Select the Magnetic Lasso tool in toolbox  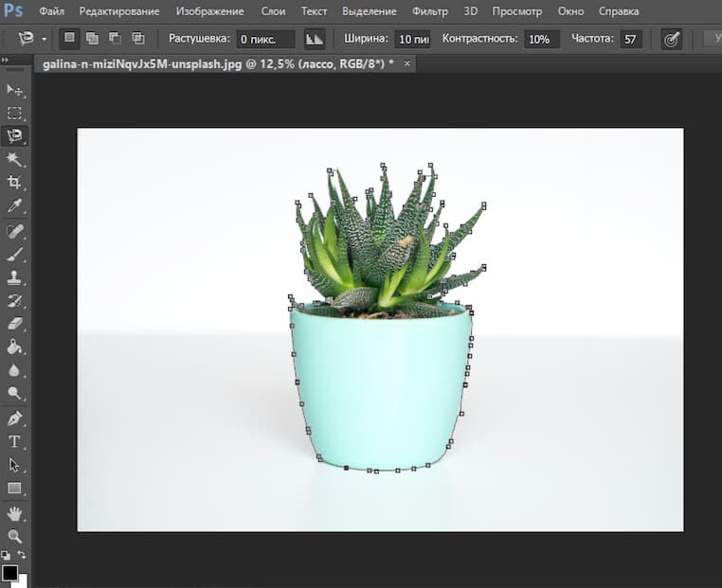pos(14,135)
